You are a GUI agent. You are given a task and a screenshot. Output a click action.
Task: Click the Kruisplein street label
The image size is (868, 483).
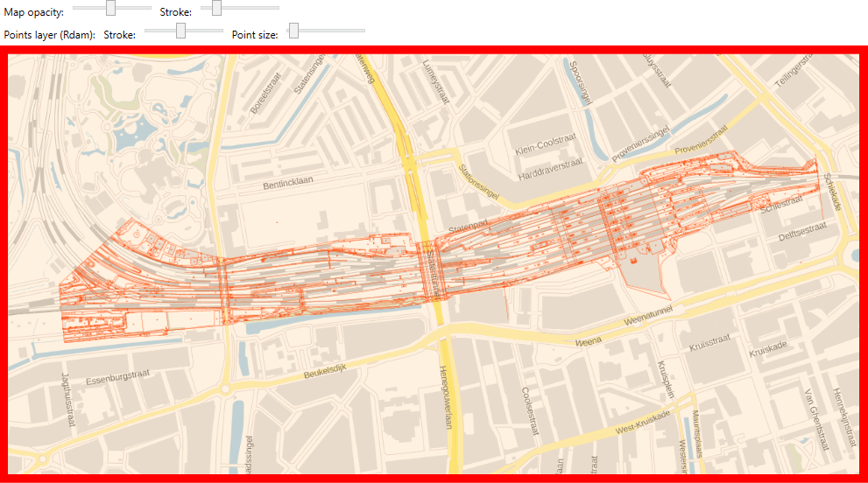666,380
